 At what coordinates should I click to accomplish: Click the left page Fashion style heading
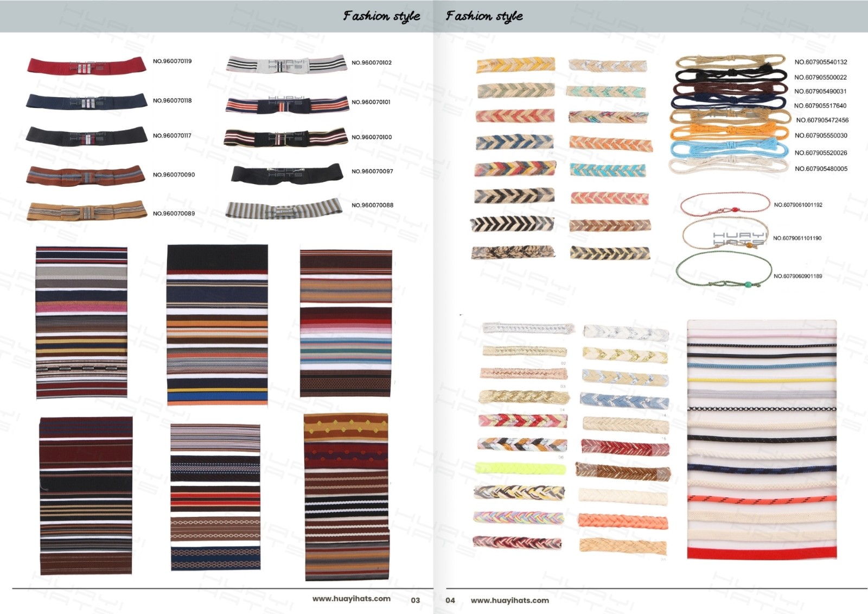381,16
